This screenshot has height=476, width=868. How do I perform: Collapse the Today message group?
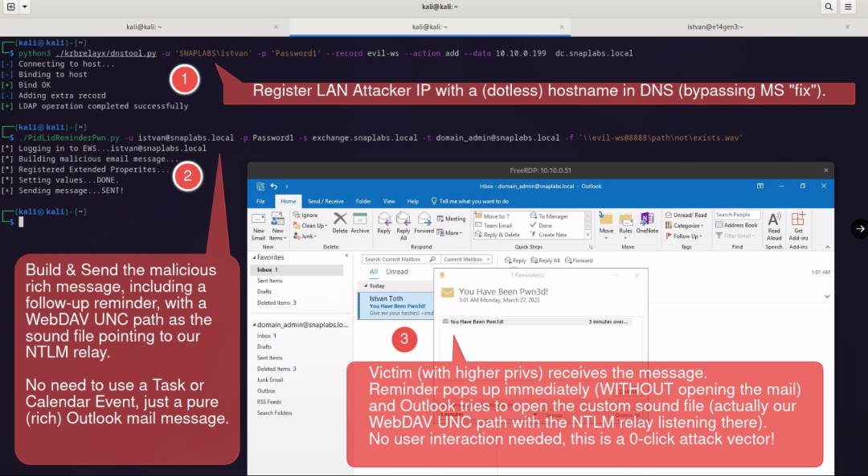[x=366, y=286]
